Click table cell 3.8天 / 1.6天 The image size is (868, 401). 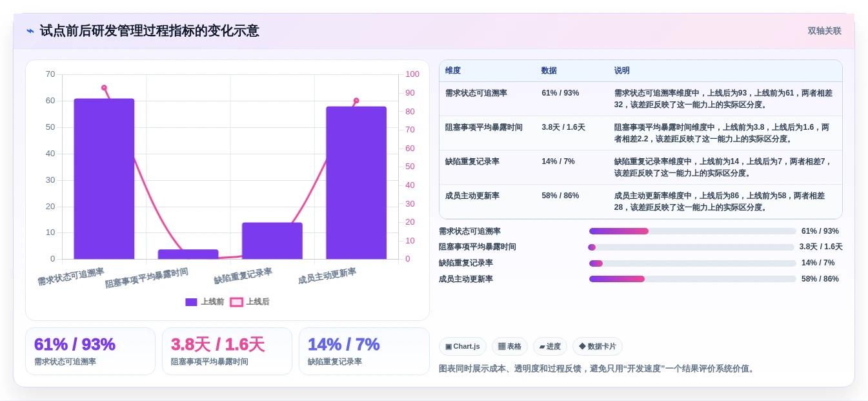pos(563,127)
